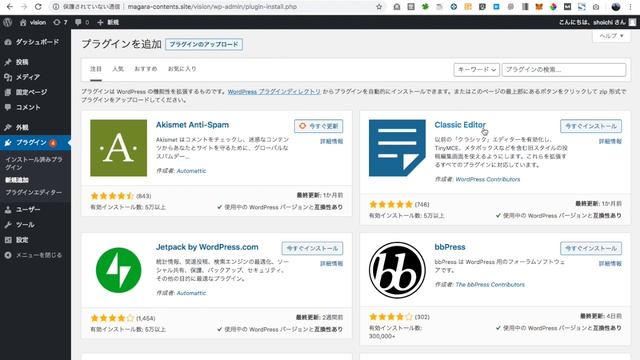Click the browser address bar URL
Screen dimensions: 640x360
pos(212,7)
